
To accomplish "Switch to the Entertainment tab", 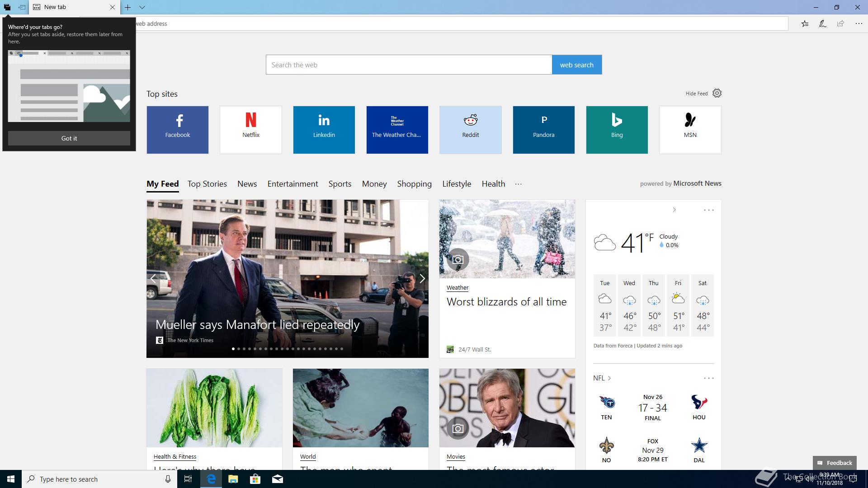I will pyautogui.click(x=292, y=184).
